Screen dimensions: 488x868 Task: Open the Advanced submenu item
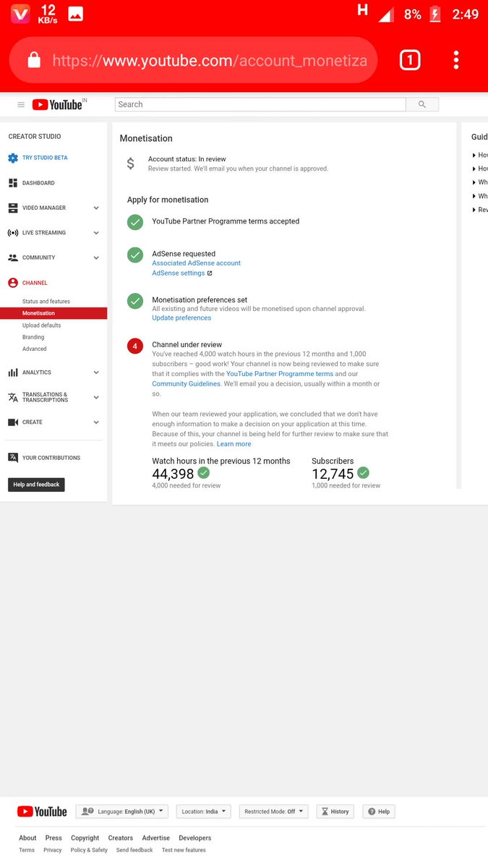point(34,349)
